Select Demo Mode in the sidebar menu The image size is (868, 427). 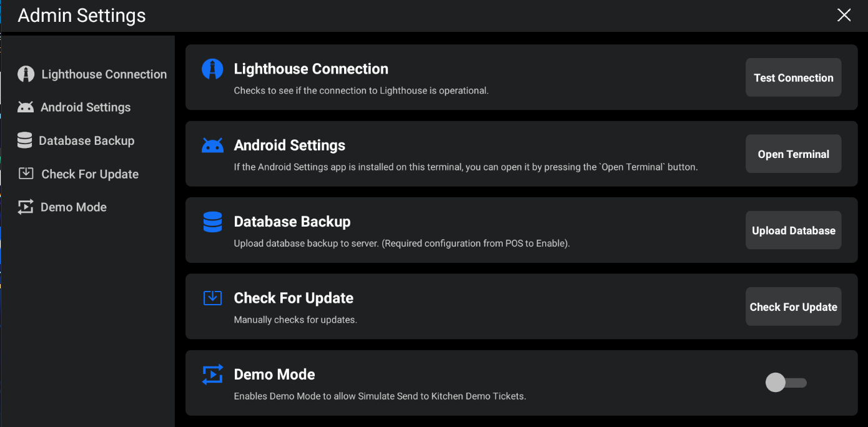coord(73,207)
